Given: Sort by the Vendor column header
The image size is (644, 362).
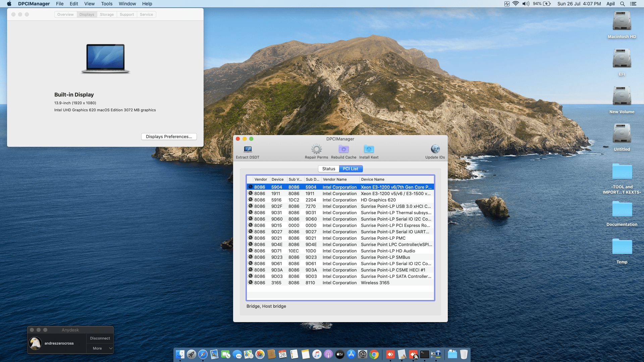Looking at the screenshot, I should (261, 179).
